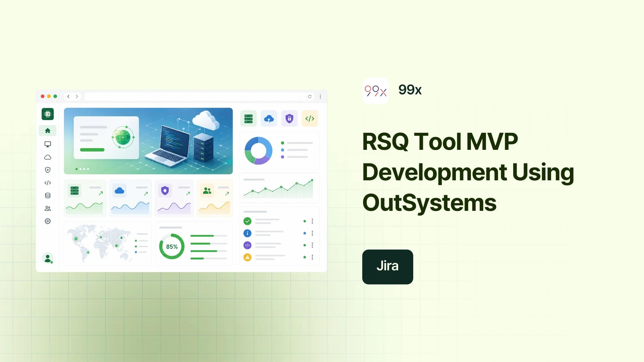This screenshot has width=644, height=362.
Task: Open the Home icon in the sidebar
Action: [x=48, y=131]
